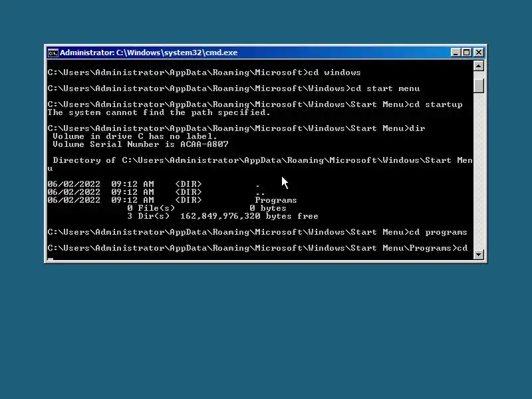Click the 'cd startup' command text

coord(436,104)
